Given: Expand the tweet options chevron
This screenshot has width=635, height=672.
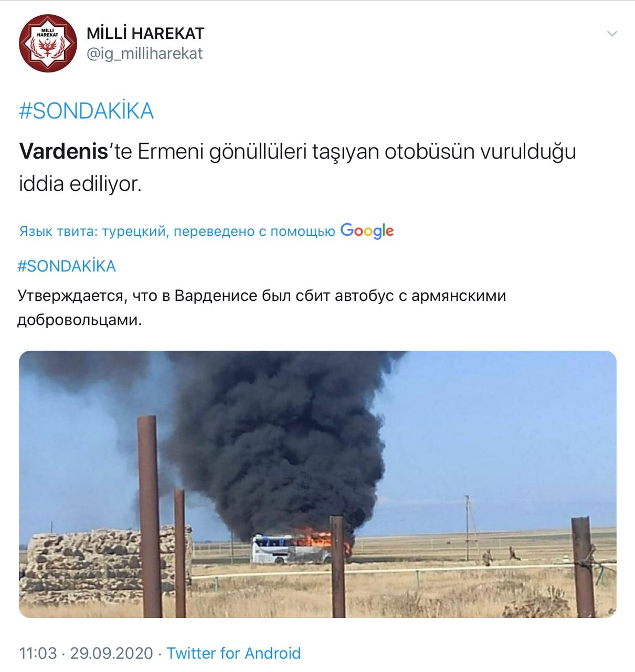Looking at the screenshot, I should point(612,34).
